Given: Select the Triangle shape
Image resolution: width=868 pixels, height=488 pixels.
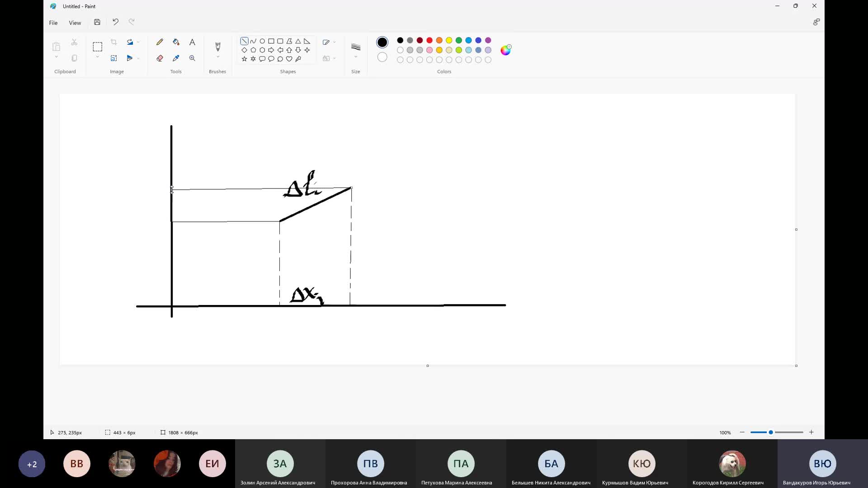Looking at the screenshot, I should point(298,41).
